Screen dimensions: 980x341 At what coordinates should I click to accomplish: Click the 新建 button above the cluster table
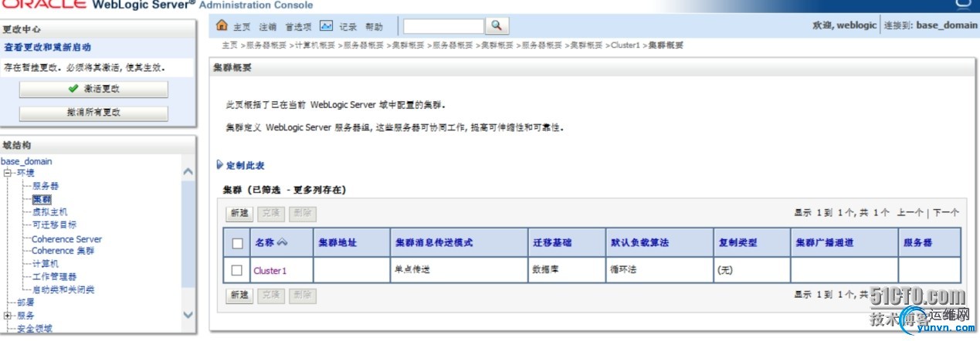pos(239,214)
